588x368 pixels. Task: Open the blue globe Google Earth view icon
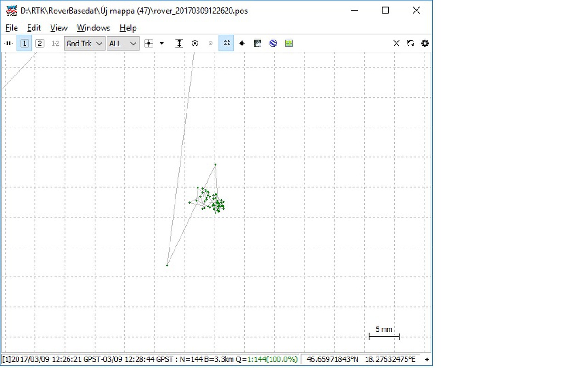pyautogui.click(x=273, y=43)
